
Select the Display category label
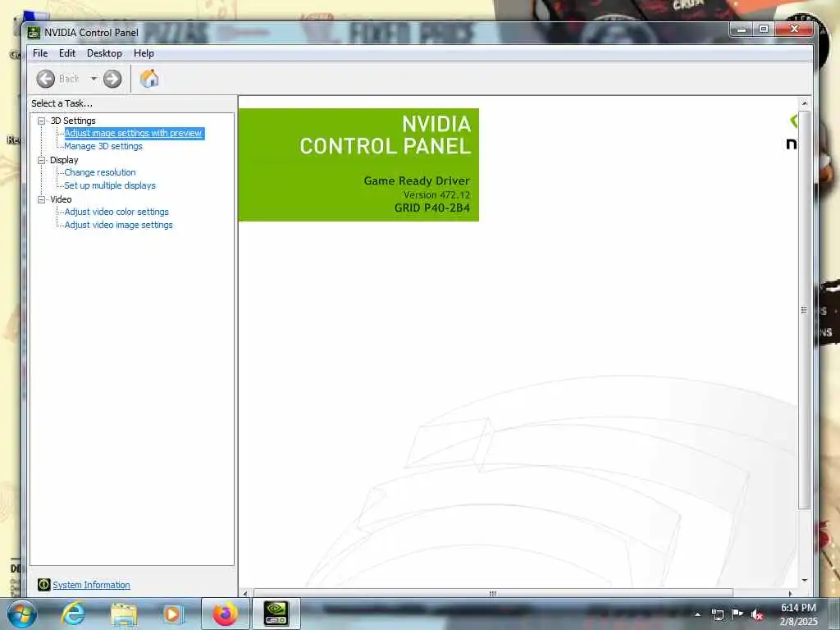(x=64, y=160)
